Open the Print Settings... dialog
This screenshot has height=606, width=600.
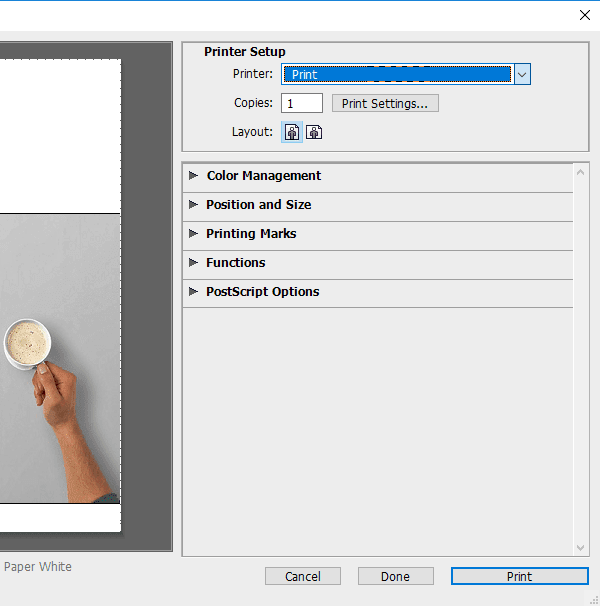[385, 103]
